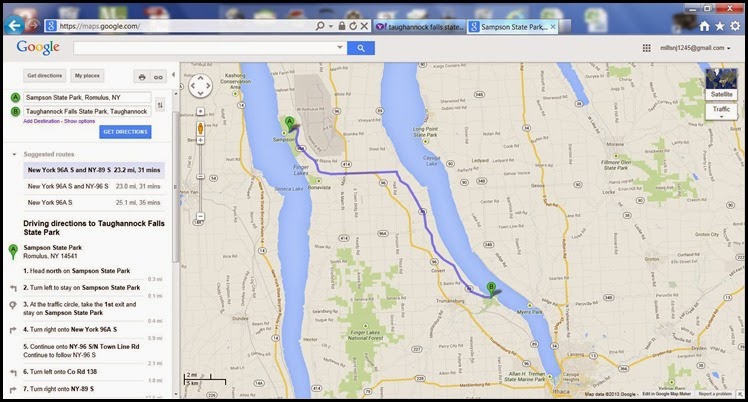This screenshot has height=402, width=748.
Task: Toggle the Traffic layer button
Action: pos(721,111)
